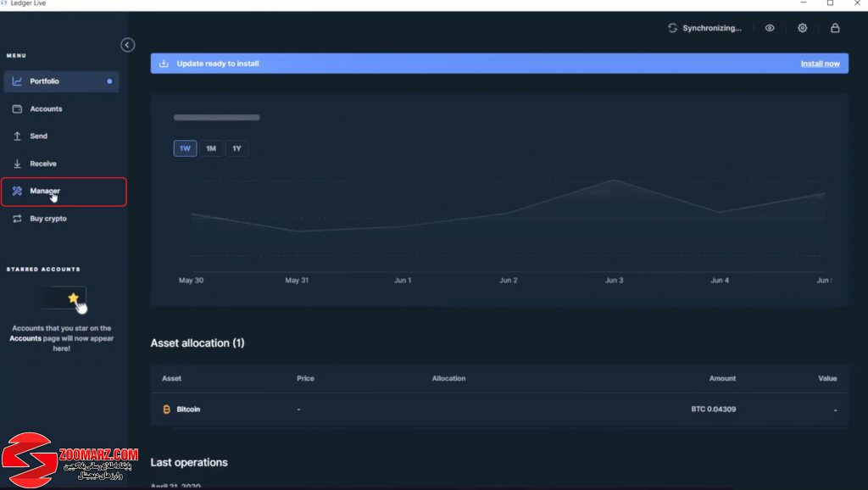The width and height of the screenshot is (868, 490).
Task: Click the Bitcoin asset icon
Action: [x=167, y=409]
